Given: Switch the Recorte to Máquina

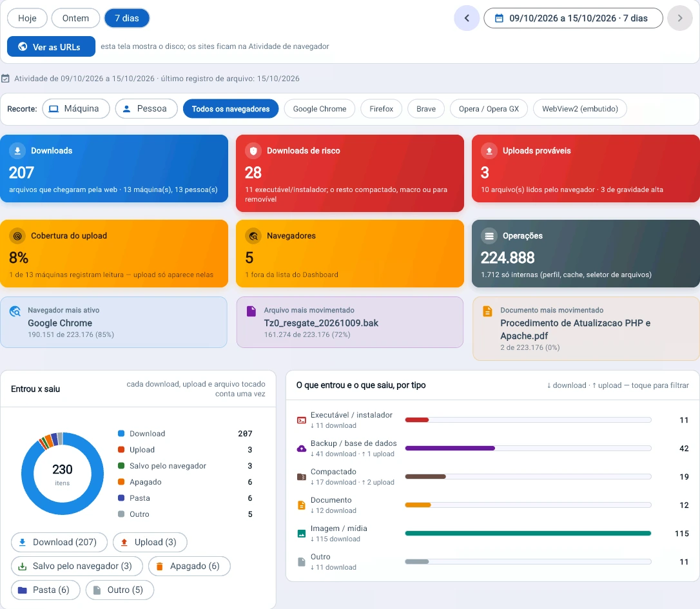Looking at the screenshot, I should click(x=76, y=109).
